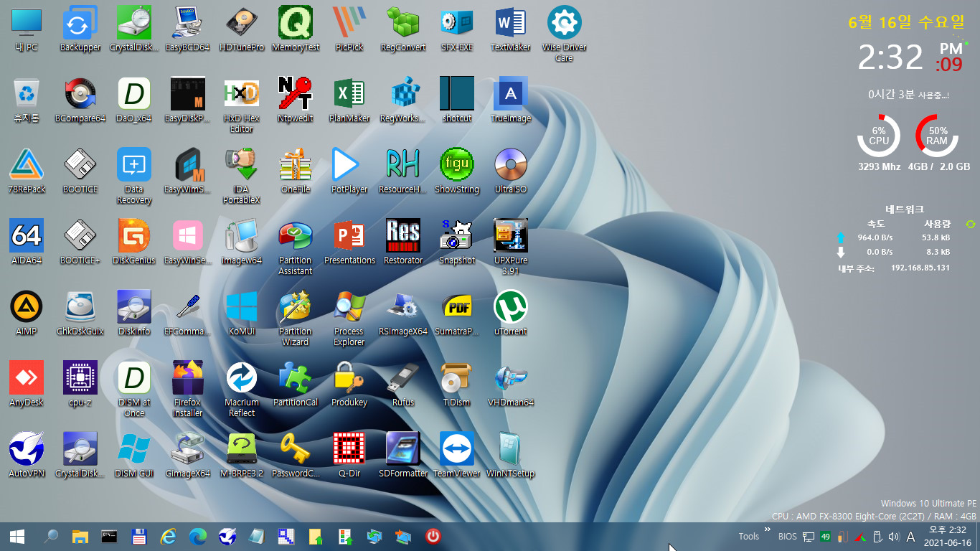The image size is (980, 551).
Task: Launch AutoVPN from the desktop
Action: point(27,456)
